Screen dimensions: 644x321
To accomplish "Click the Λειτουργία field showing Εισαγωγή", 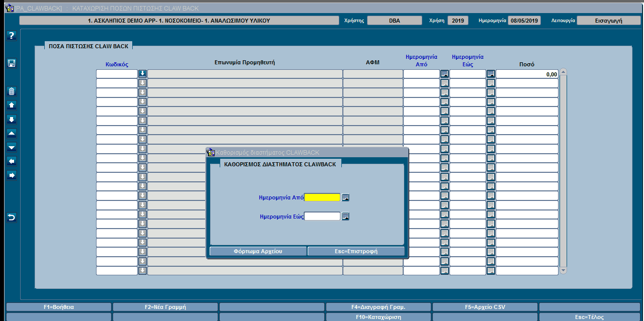I will (608, 21).
